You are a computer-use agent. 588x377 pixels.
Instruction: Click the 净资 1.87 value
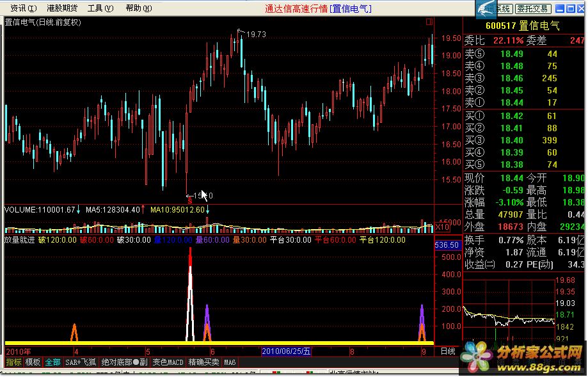pyautogui.click(x=514, y=252)
